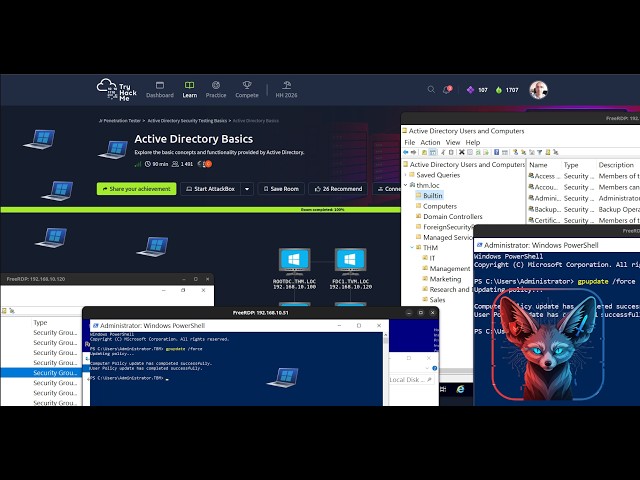Click the Add to group icon in ADUC toolbar
The height and width of the screenshot is (480, 640).
(556, 152)
